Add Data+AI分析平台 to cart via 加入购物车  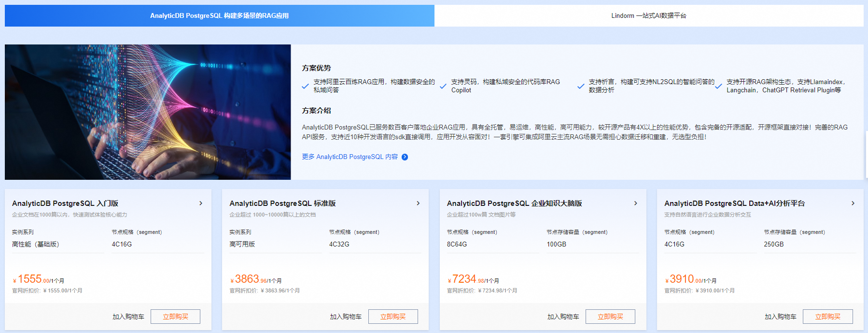pyautogui.click(x=781, y=317)
